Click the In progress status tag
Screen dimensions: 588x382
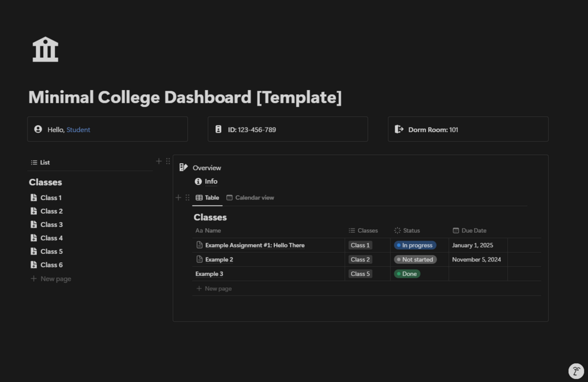[x=415, y=246]
